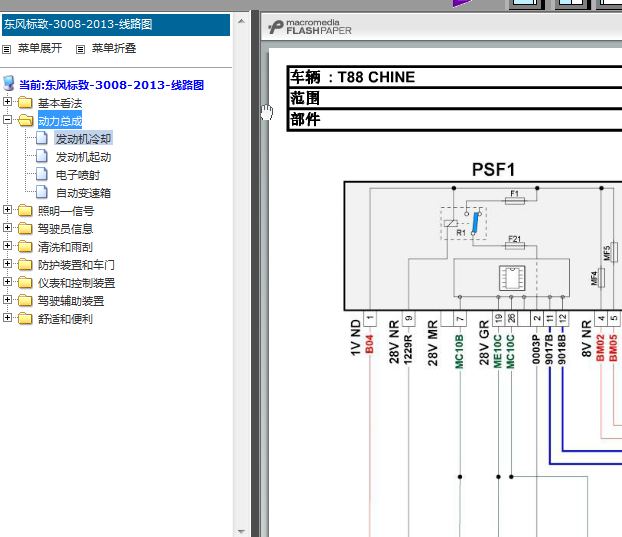Image resolution: width=622 pixels, height=537 pixels.
Task: Click the 照明—信号 folder icon
Action: pyautogui.click(x=25, y=210)
